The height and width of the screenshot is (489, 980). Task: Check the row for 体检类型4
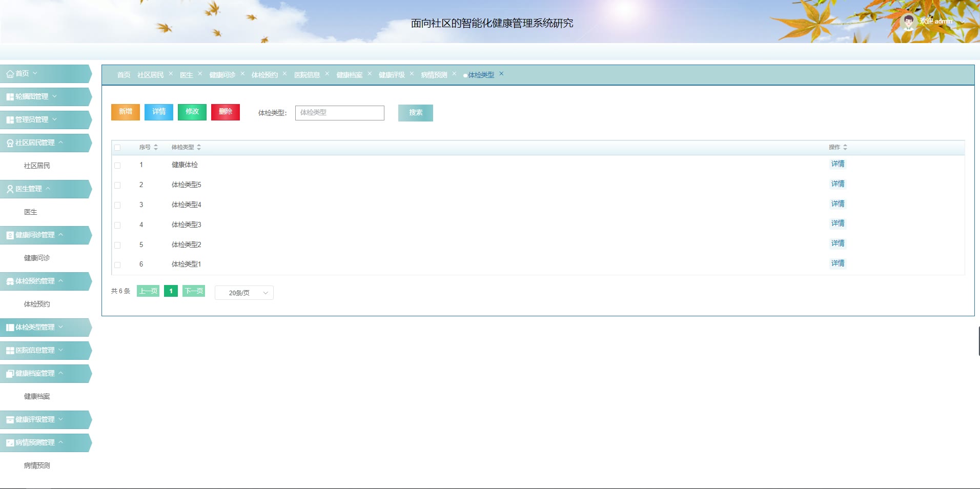pos(117,206)
